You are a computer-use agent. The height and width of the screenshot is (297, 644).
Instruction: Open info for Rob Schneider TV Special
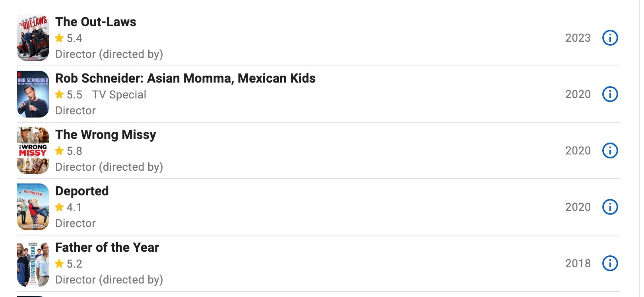click(x=610, y=94)
